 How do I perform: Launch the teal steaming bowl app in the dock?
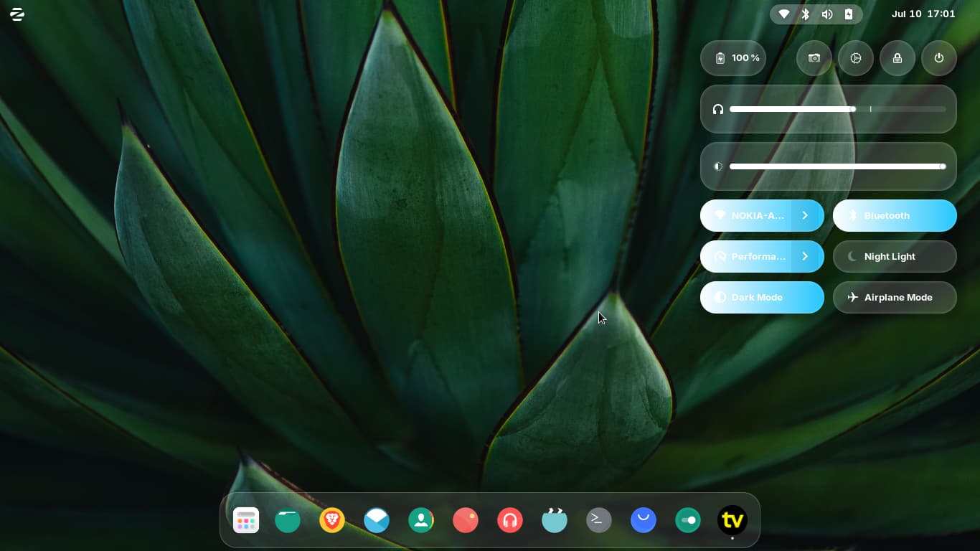pos(555,520)
